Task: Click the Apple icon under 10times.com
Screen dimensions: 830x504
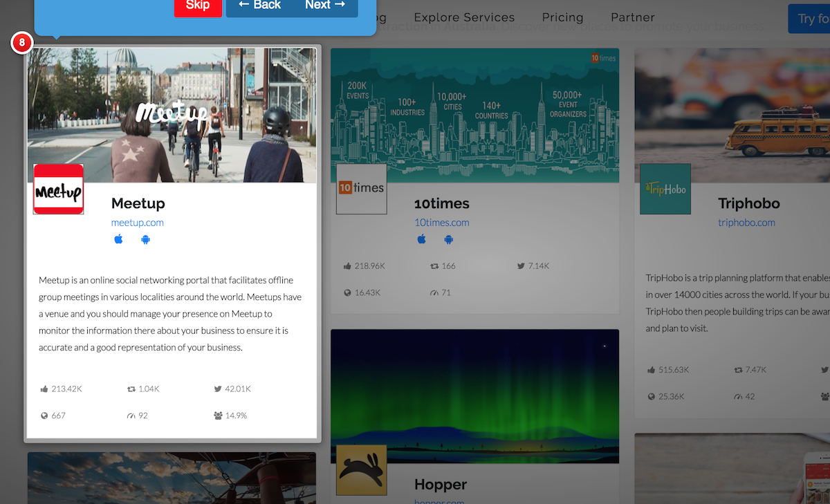Action: pyautogui.click(x=421, y=239)
